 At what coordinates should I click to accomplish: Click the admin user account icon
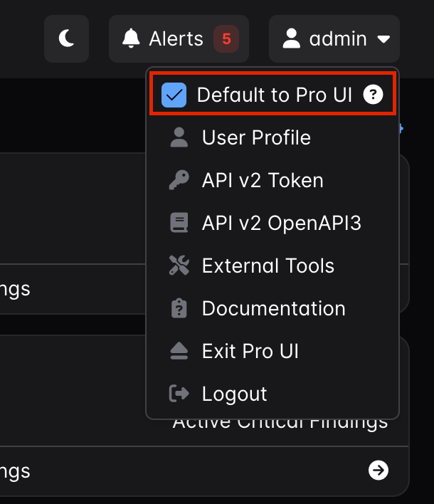coord(292,38)
